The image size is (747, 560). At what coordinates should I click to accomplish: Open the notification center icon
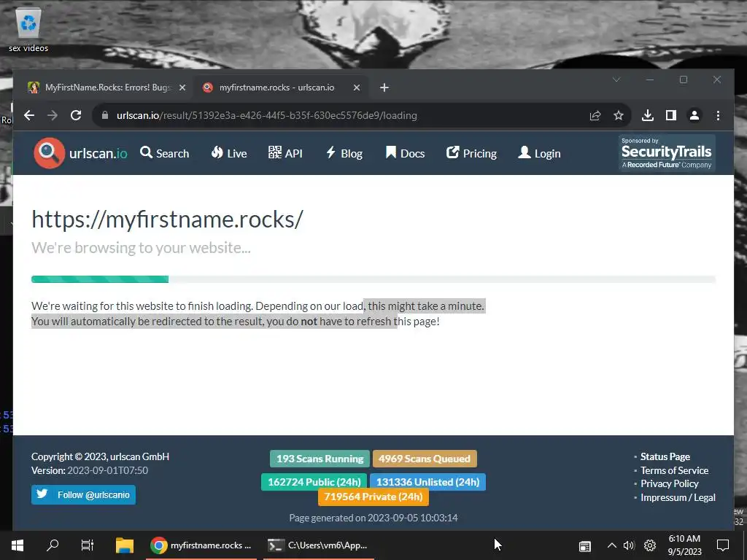coord(723,545)
